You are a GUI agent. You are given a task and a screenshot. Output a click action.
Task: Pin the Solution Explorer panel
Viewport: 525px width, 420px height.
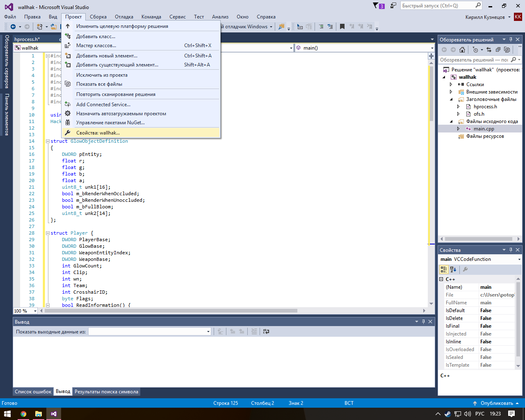click(511, 39)
